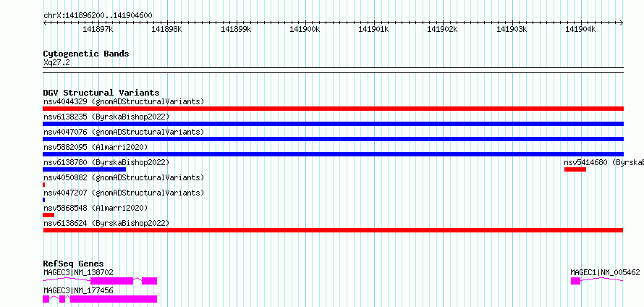This screenshot has width=644, height=307.
Task: Open MAGEC3|NM_177456 gene label
Action: [x=78, y=291]
